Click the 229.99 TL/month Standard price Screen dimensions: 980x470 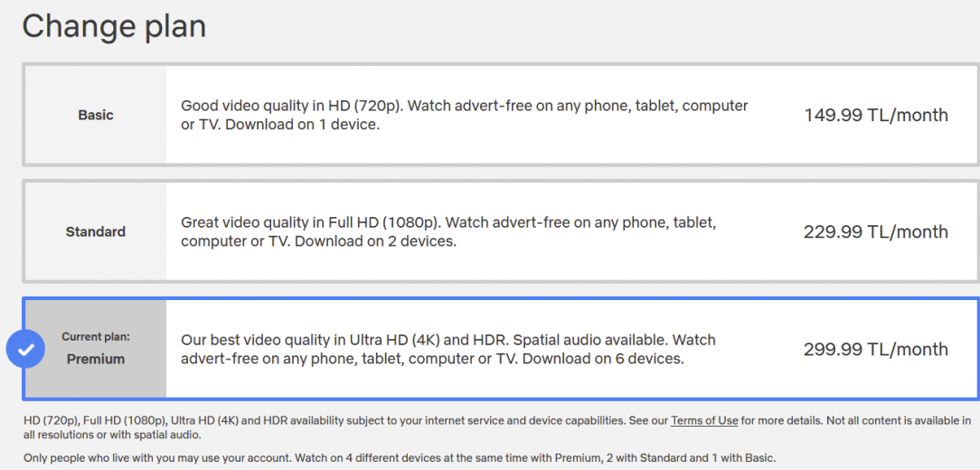pos(876,232)
